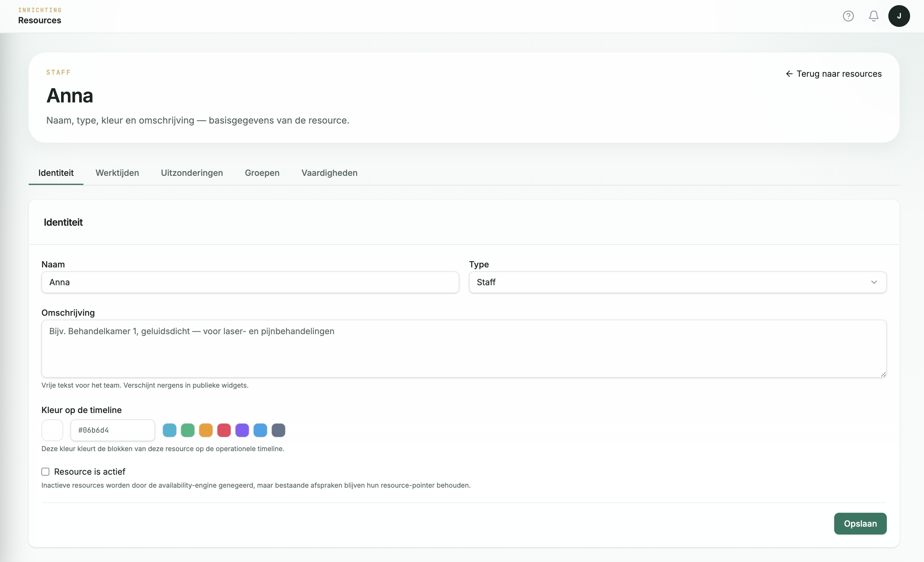Open the user avatar J menu
The width and height of the screenshot is (924, 562).
point(899,16)
